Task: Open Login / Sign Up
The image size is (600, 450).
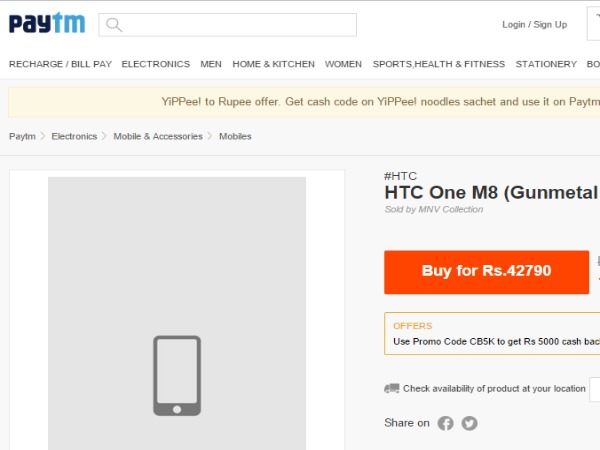Action: [534, 25]
